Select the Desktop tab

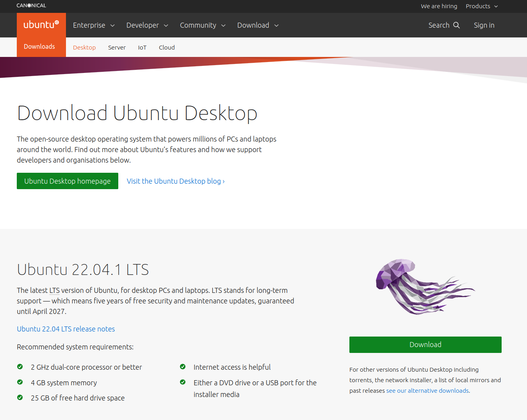pyautogui.click(x=84, y=48)
